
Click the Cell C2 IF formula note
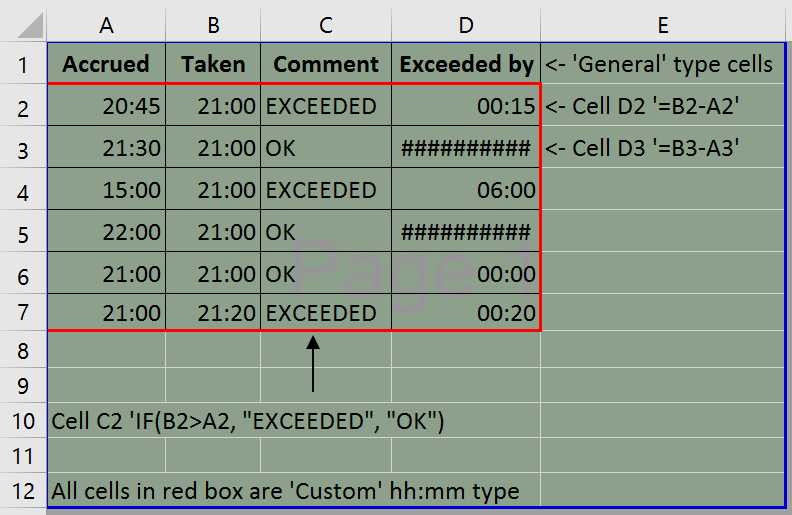[248, 421]
